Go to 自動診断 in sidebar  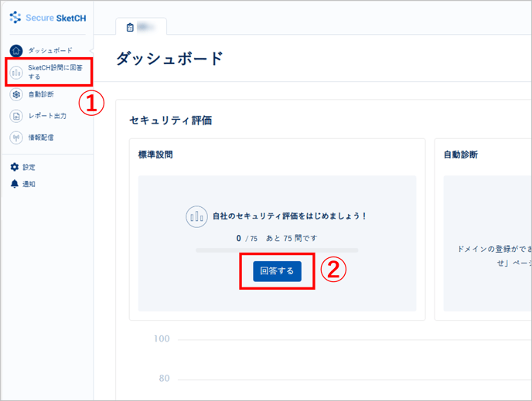click(x=41, y=94)
